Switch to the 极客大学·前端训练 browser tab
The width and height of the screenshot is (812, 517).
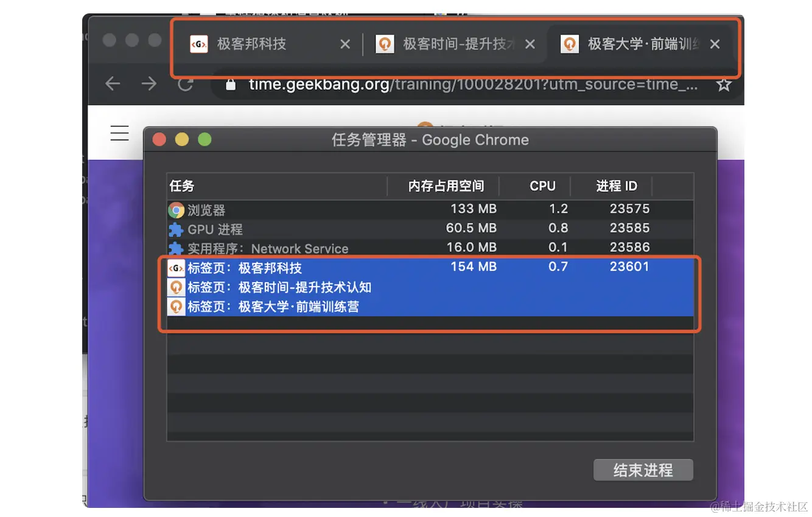(x=639, y=44)
